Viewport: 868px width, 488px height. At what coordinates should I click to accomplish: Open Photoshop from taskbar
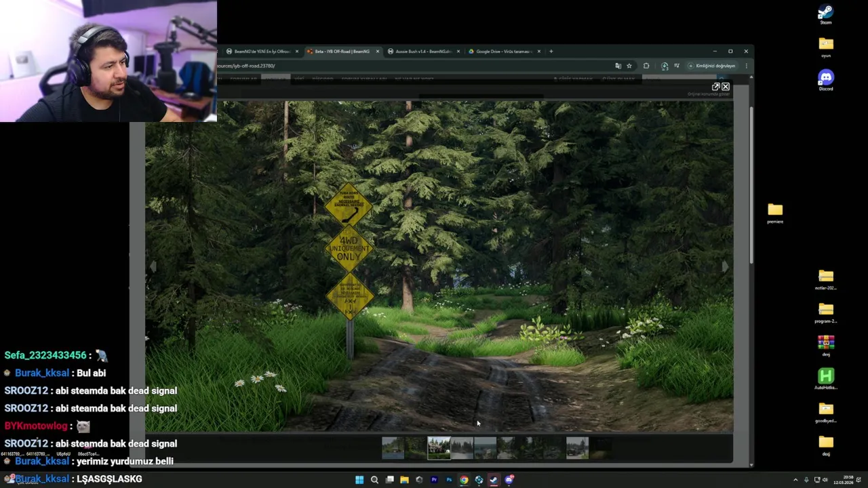[x=449, y=480]
